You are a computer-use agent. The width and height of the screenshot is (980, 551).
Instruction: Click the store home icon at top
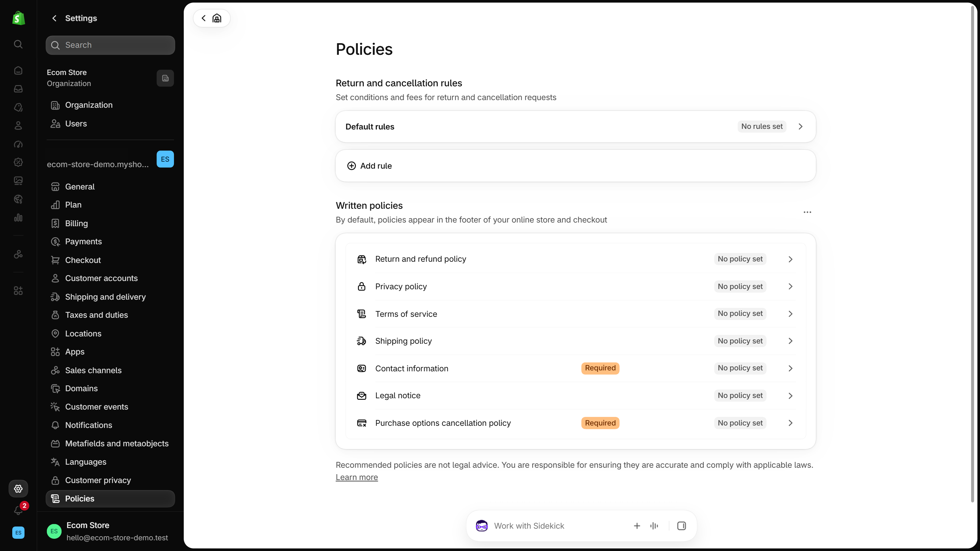tap(217, 18)
